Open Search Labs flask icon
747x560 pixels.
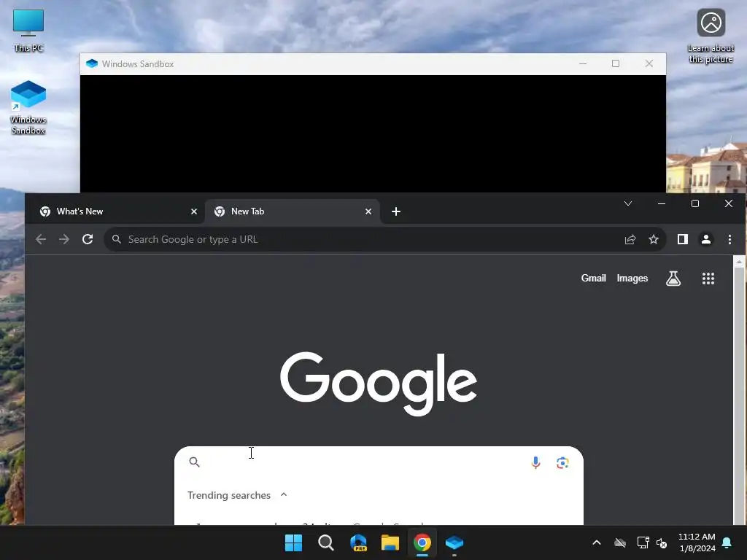click(673, 278)
